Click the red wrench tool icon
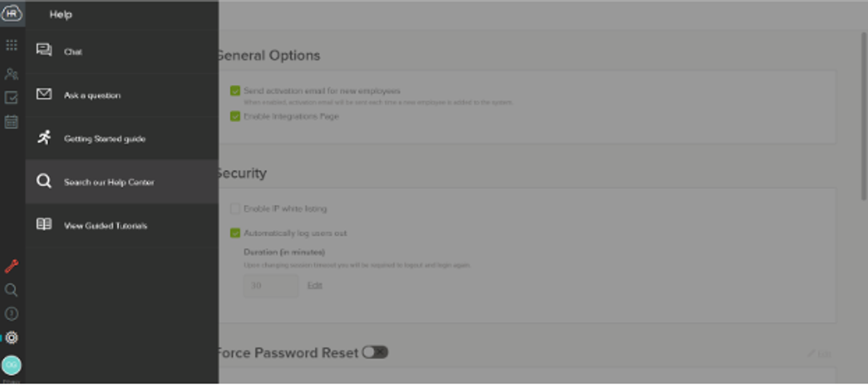 [x=11, y=266]
